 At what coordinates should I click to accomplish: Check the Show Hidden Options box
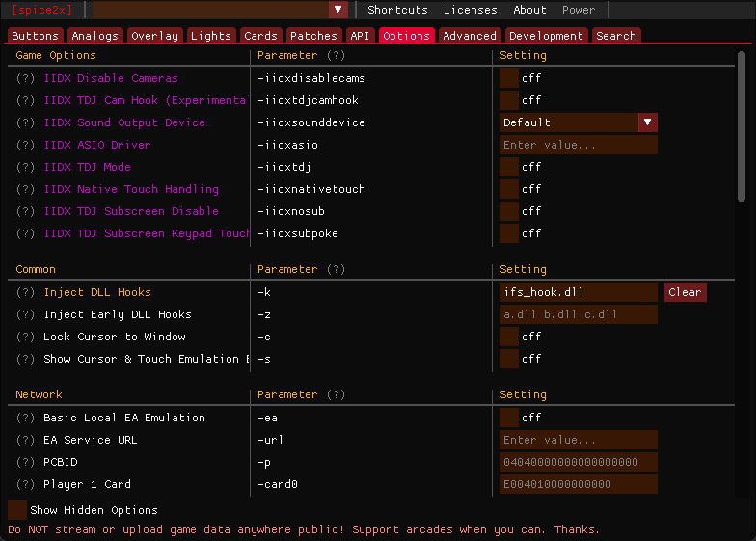click(x=17, y=510)
